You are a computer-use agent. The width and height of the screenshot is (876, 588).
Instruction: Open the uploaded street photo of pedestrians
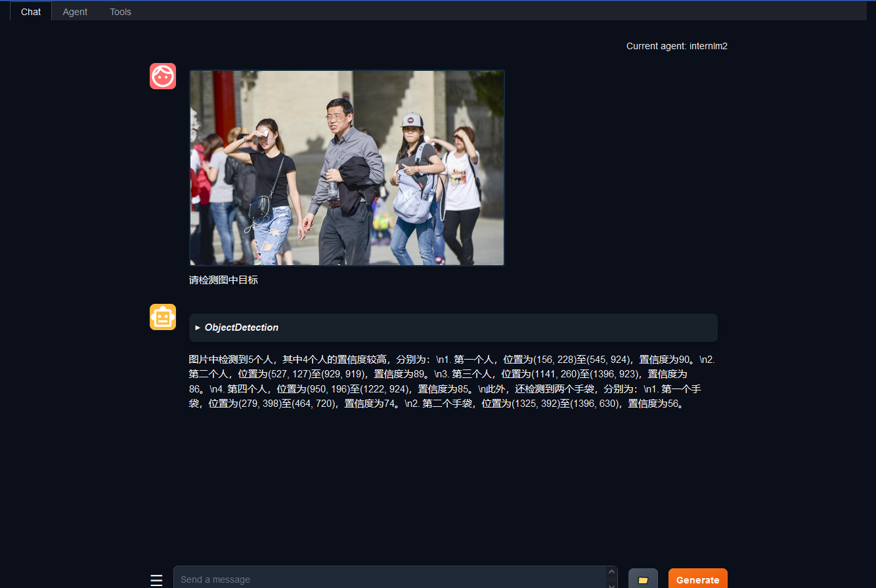pyautogui.click(x=347, y=168)
